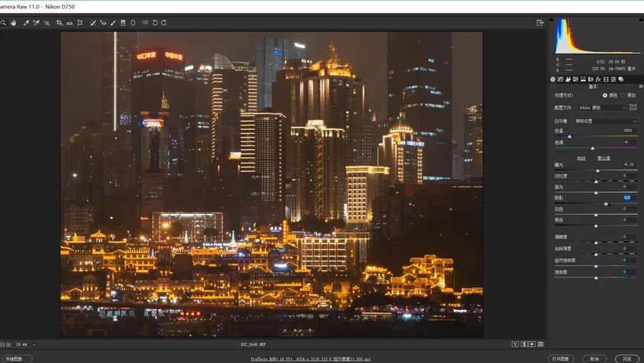Click the exposure slider handle

[598, 170]
